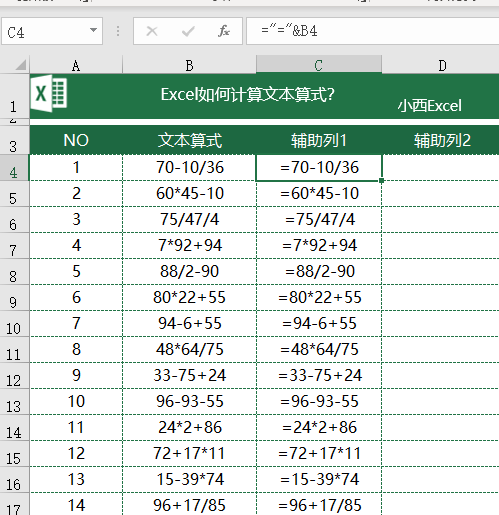The height and width of the screenshot is (515, 499).
Task: Click the NO header cell
Action: (76, 140)
